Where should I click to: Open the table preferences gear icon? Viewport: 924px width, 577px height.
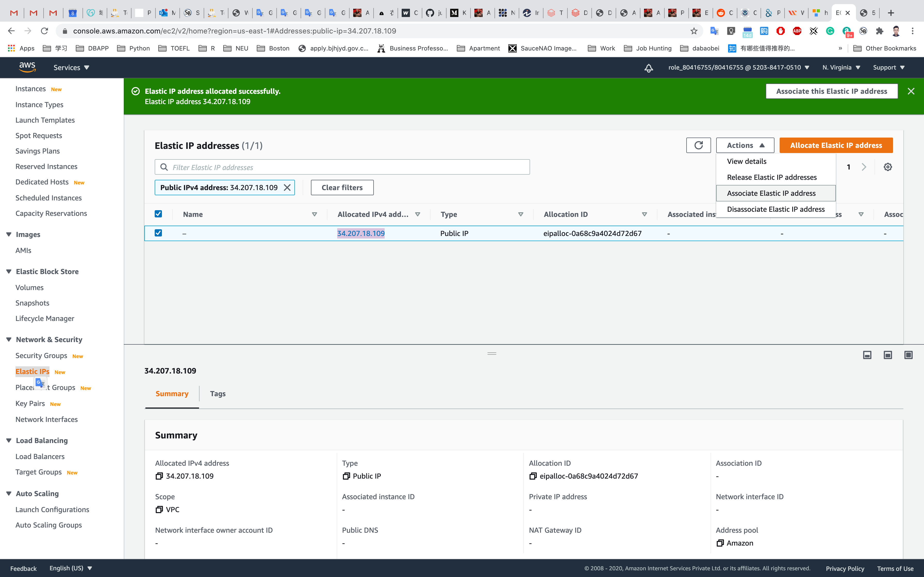[x=888, y=167]
